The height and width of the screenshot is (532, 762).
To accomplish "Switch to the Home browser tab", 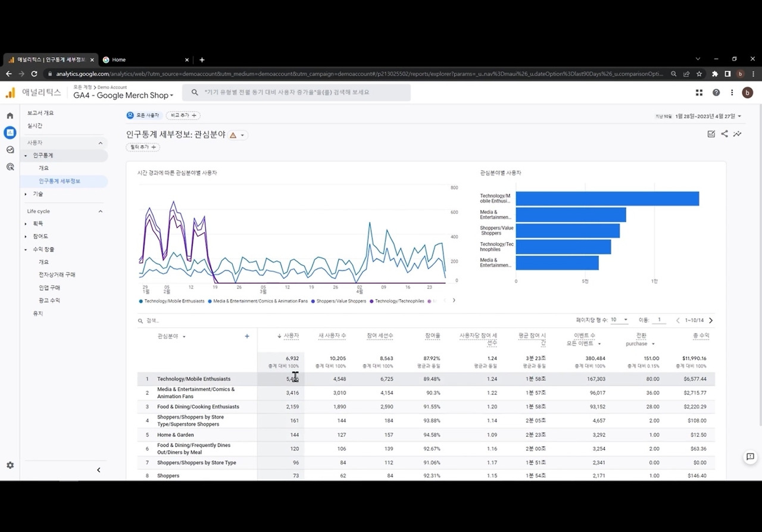I will click(x=146, y=60).
